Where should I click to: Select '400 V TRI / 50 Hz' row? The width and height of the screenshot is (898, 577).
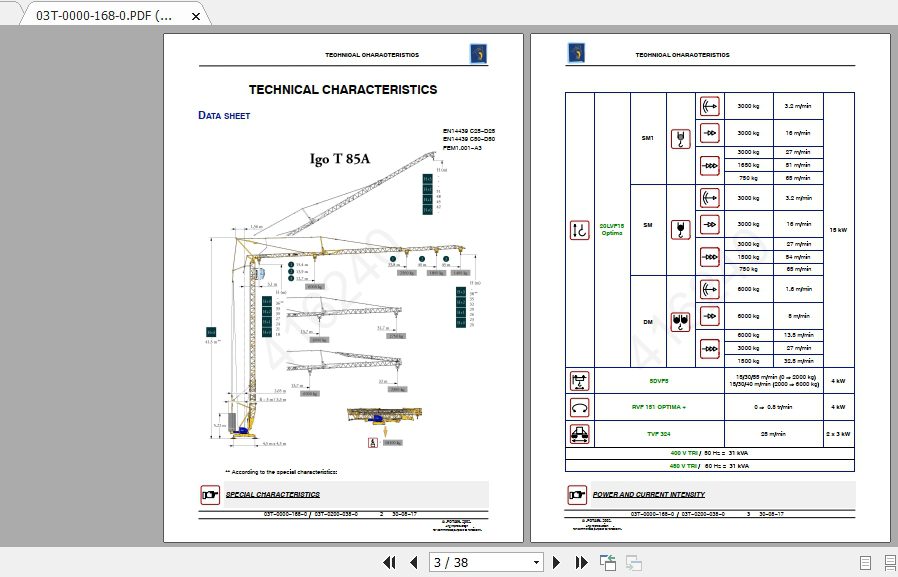(x=710, y=453)
